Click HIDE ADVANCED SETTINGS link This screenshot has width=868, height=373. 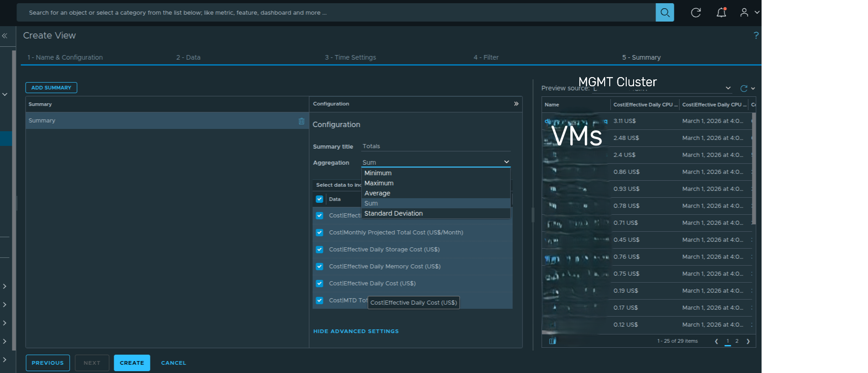(356, 331)
